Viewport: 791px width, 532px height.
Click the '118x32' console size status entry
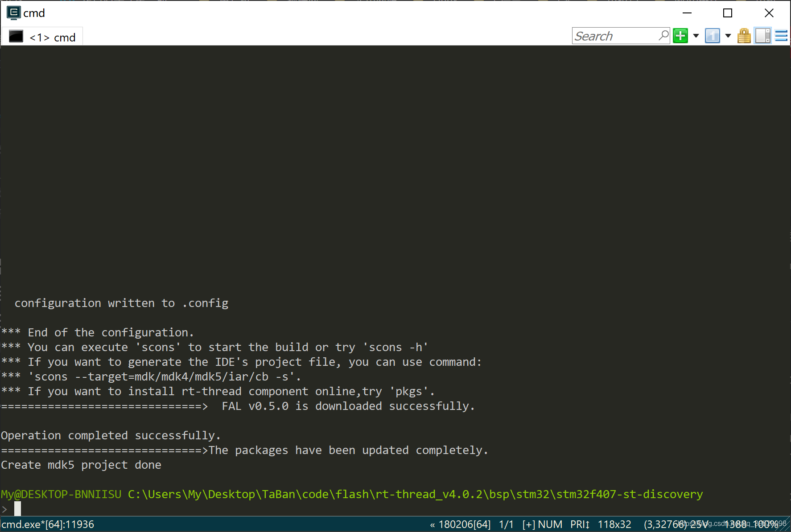(x=614, y=524)
